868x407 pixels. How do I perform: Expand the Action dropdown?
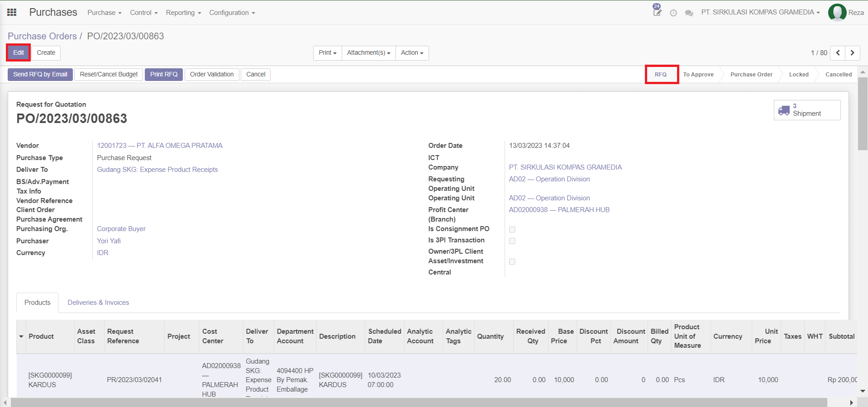pos(412,53)
